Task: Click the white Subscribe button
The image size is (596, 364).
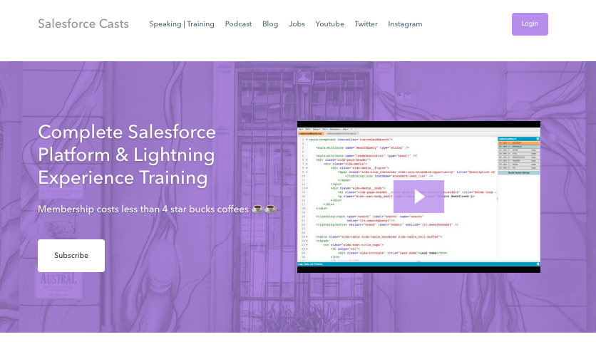Action: (71, 255)
